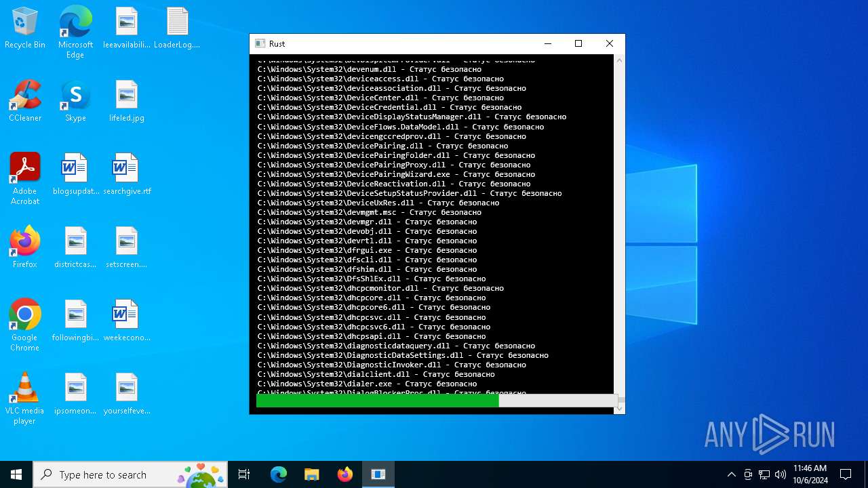Click the taskbar clock showing 11:46 AM

click(x=810, y=474)
